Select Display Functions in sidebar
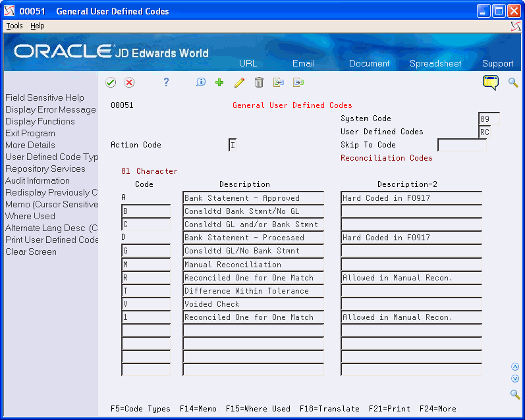The height and width of the screenshot is (420, 525). click(40, 121)
